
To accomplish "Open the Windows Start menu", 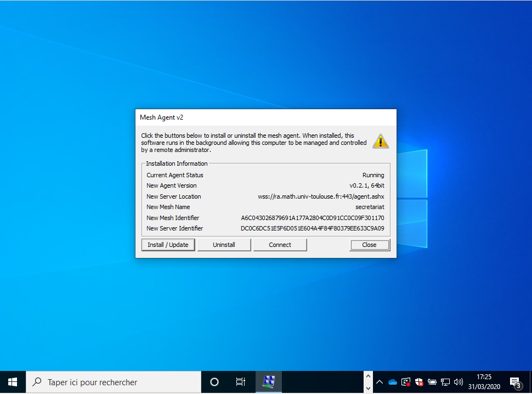I will (13, 382).
